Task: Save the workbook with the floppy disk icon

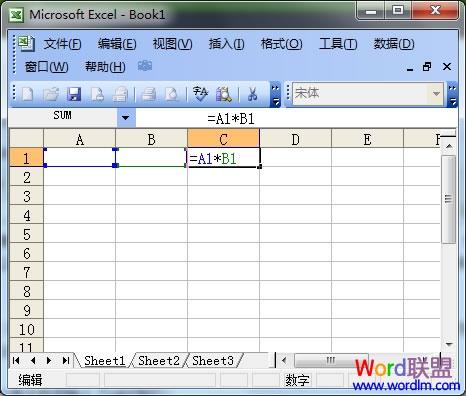Action: pos(74,94)
